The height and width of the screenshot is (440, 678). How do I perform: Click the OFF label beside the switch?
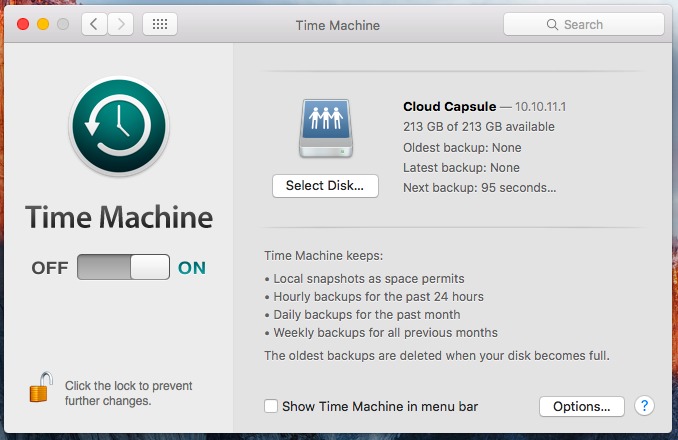[x=50, y=268]
